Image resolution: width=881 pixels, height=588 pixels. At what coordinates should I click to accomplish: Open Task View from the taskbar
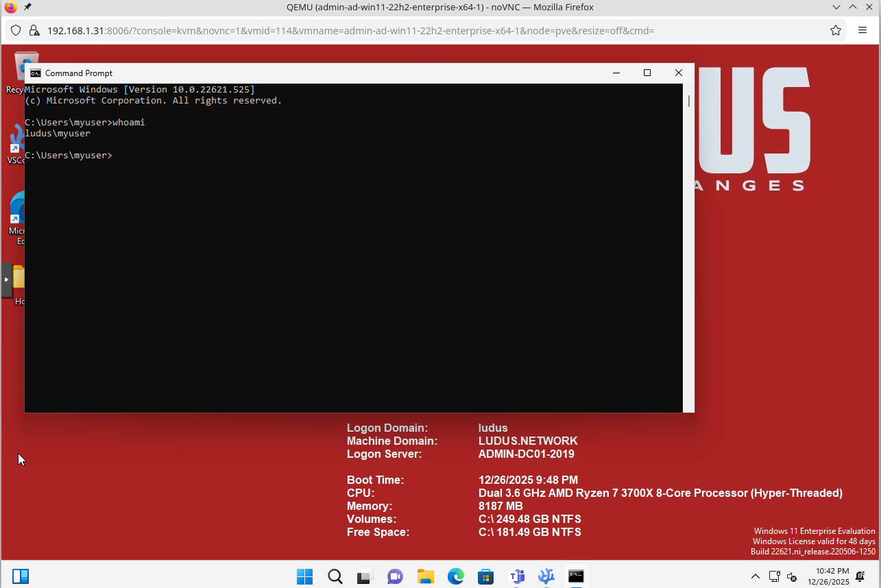pos(364,576)
